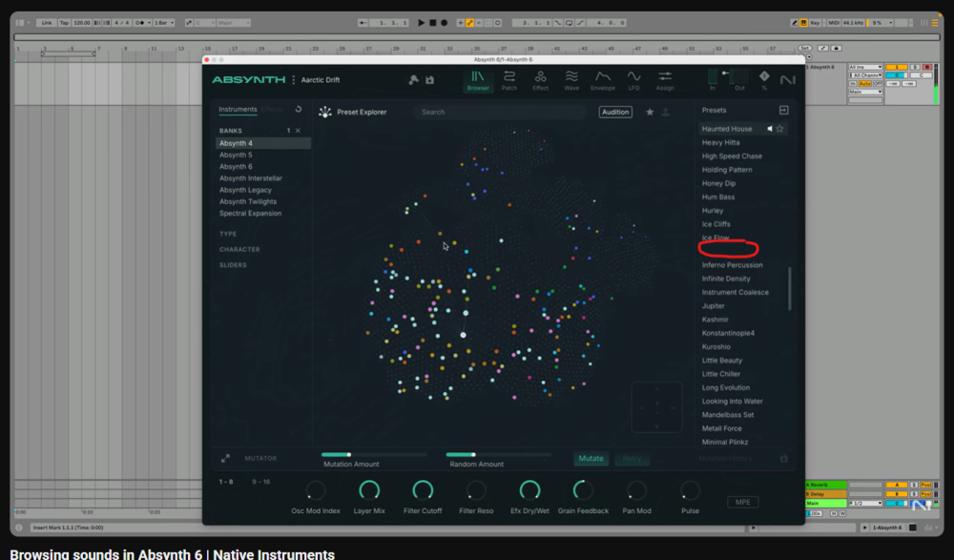The height and width of the screenshot is (560, 954).
Task: Filter favorites with the star icon
Action: pyautogui.click(x=650, y=112)
